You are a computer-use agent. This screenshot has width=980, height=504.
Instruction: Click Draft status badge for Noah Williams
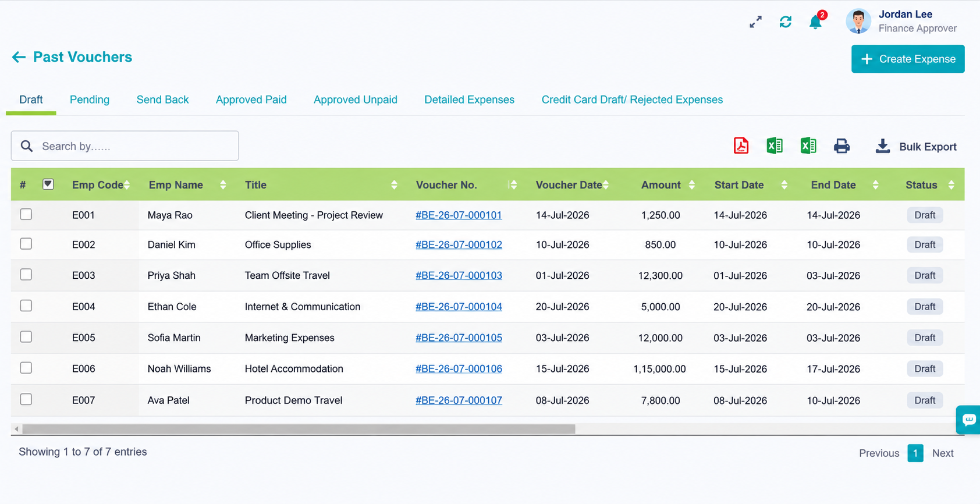(925, 368)
